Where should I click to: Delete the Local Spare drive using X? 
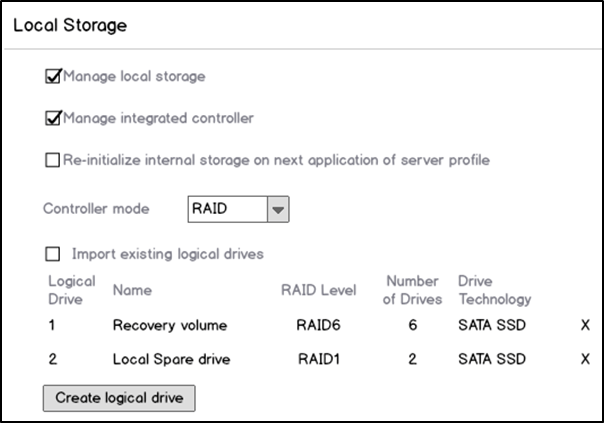pos(585,359)
